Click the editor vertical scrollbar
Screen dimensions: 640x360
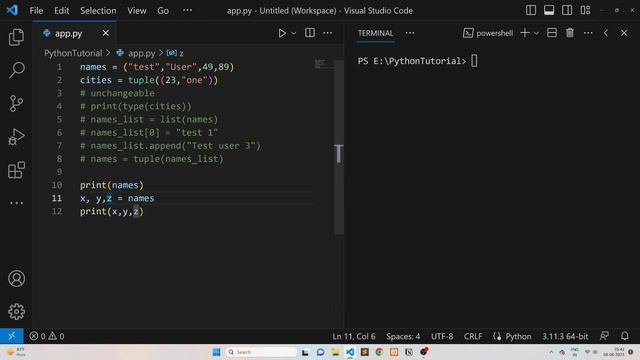(339, 147)
